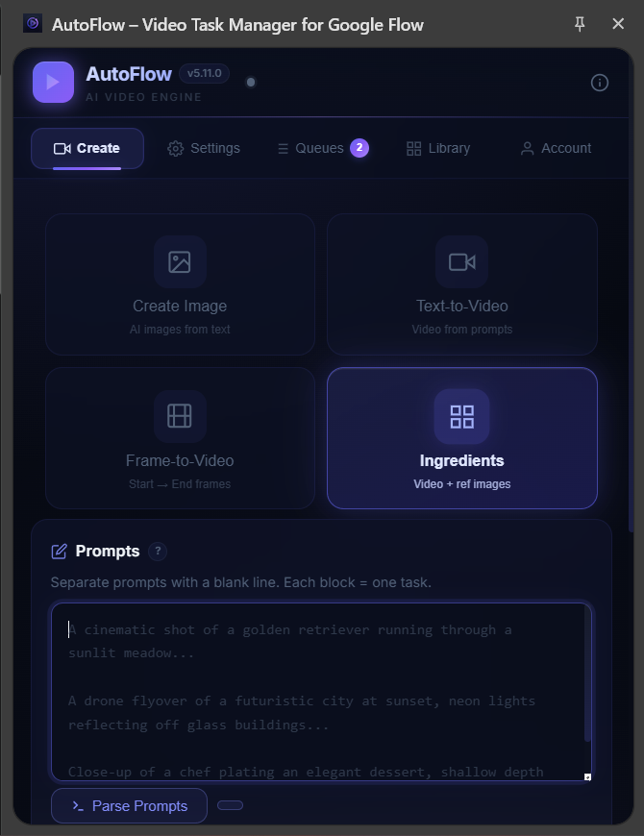Click the 'Video from prompts' caption
The height and width of the screenshot is (836, 644).
462,330
